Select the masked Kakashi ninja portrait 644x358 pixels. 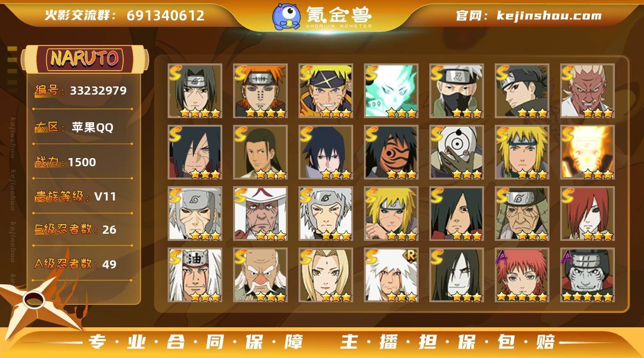(x=457, y=91)
